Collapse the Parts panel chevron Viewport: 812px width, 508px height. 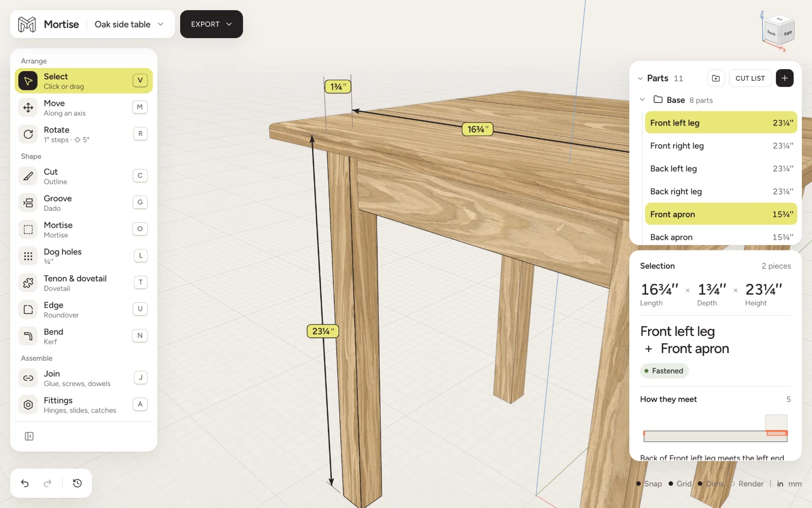click(x=640, y=79)
